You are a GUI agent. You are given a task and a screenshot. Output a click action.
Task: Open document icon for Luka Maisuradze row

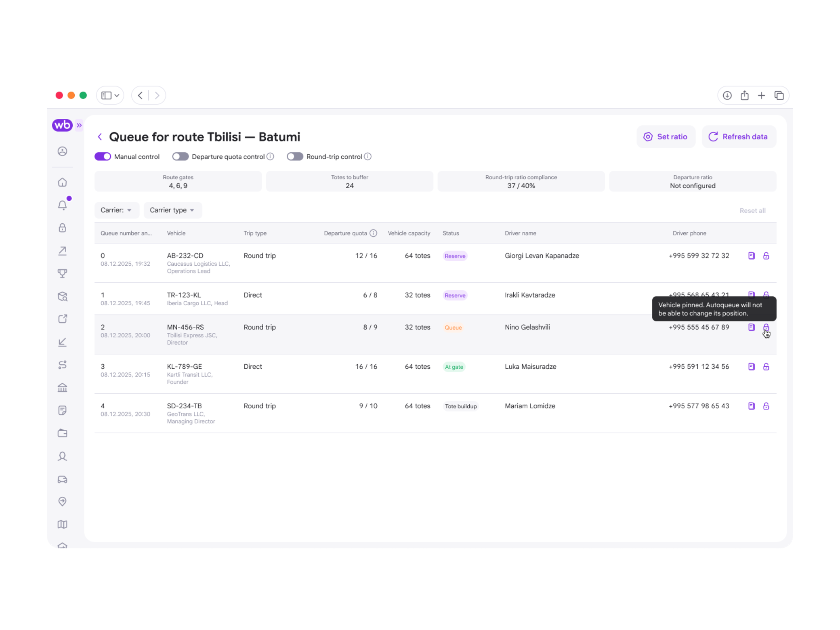pos(751,367)
